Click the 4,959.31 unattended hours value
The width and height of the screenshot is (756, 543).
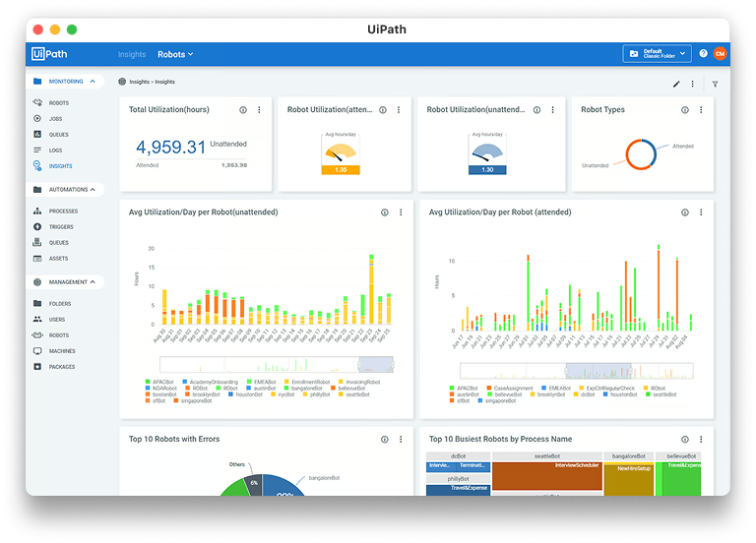pos(170,148)
